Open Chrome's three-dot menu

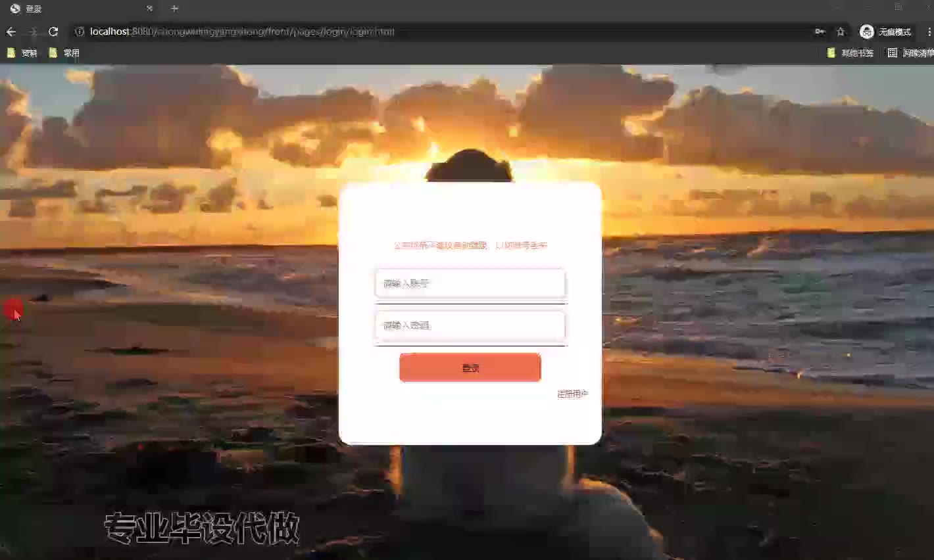click(x=929, y=32)
